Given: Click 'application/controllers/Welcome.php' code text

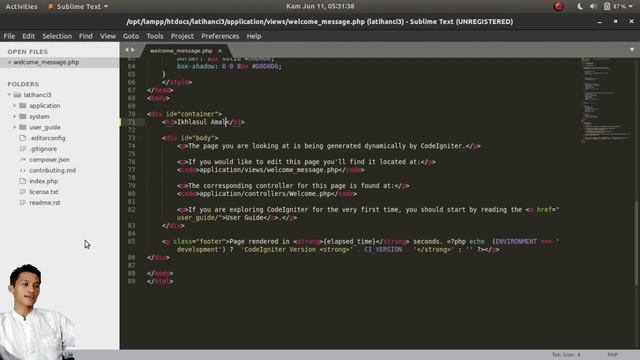Looking at the screenshot, I should tap(264, 194).
